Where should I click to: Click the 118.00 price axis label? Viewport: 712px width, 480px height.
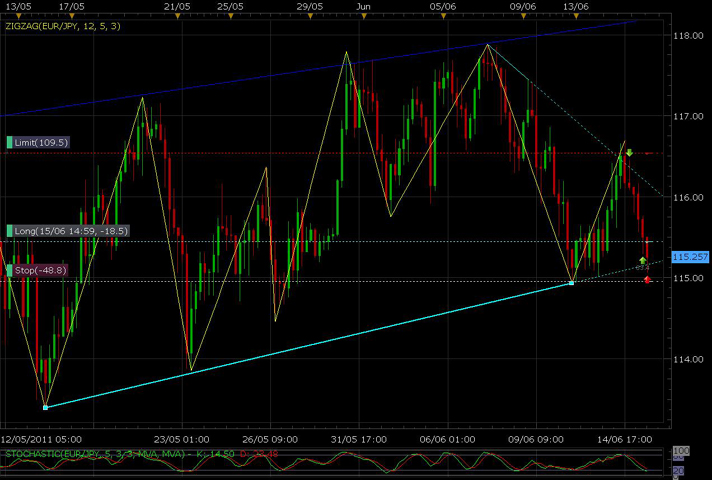pyautogui.click(x=688, y=35)
